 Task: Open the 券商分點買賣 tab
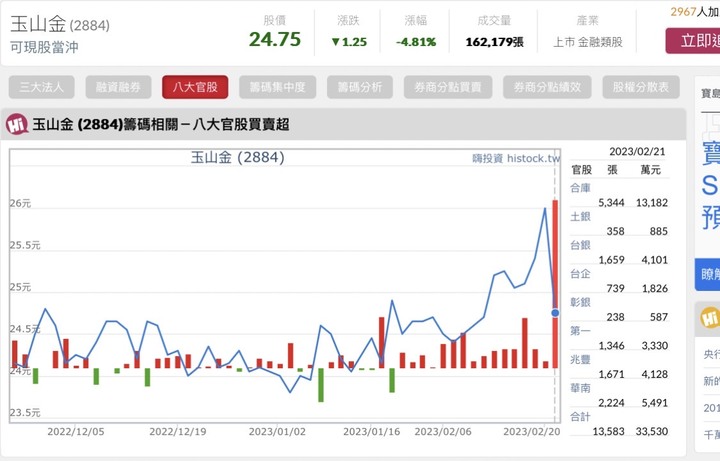click(x=448, y=87)
